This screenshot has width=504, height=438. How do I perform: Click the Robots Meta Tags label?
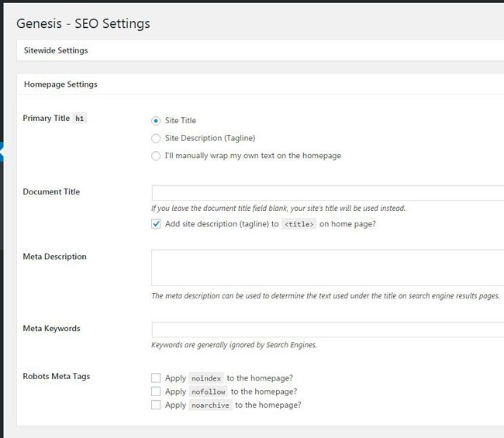[56, 376]
